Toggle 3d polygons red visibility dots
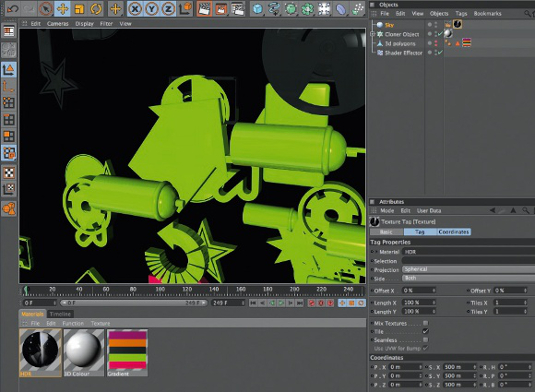Screen dimensions: 535x392 point(436,43)
